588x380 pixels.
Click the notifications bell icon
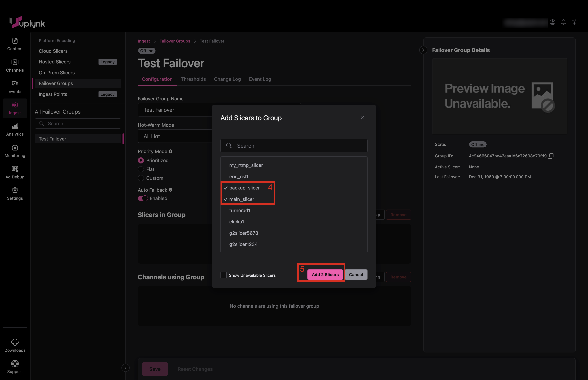[563, 22]
